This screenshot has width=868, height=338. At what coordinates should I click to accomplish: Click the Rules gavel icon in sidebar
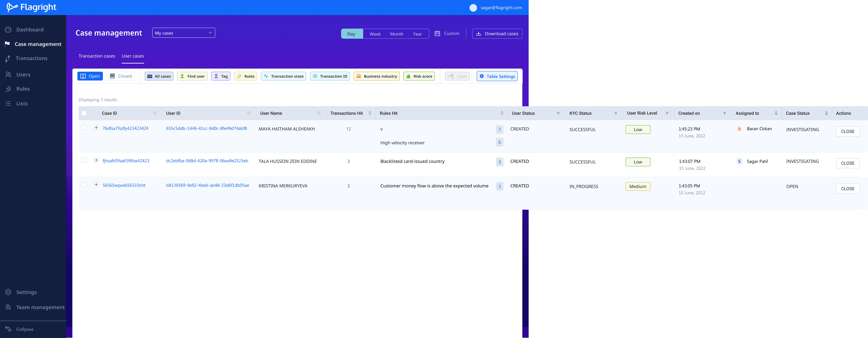click(x=8, y=89)
